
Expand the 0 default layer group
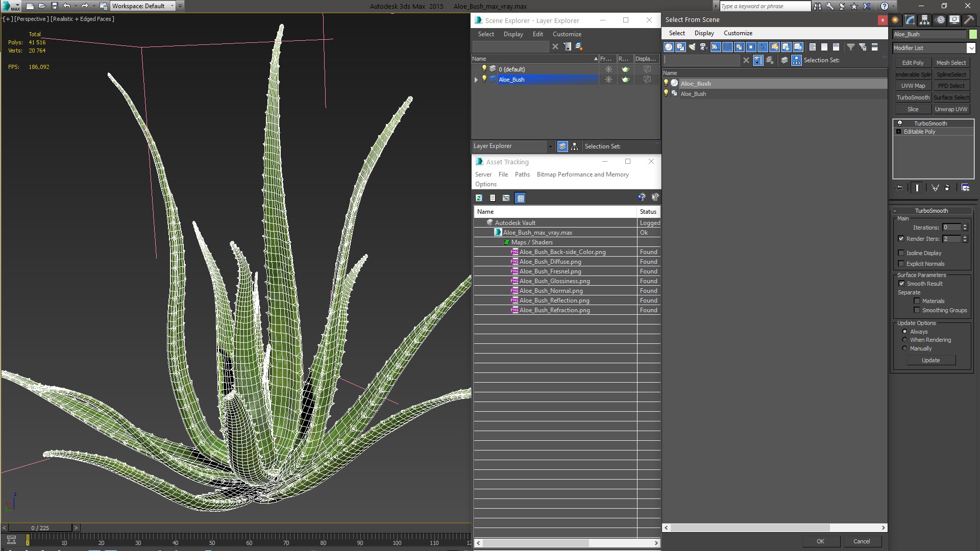coord(476,69)
